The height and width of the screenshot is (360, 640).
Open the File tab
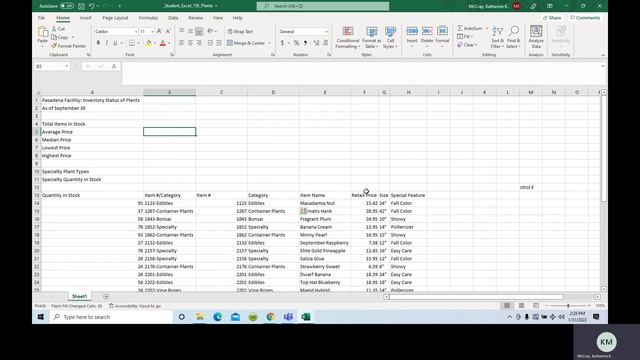click(x=41, y=18)
